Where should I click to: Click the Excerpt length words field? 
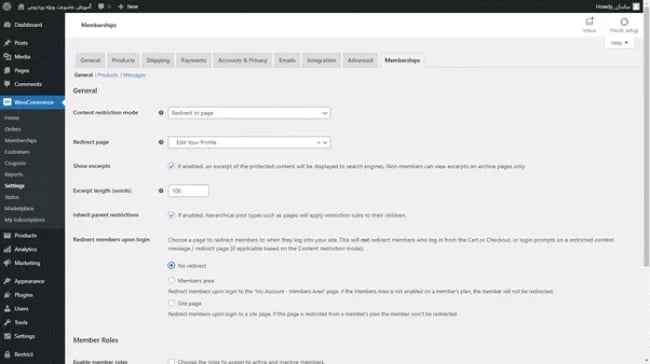[188, 191]
